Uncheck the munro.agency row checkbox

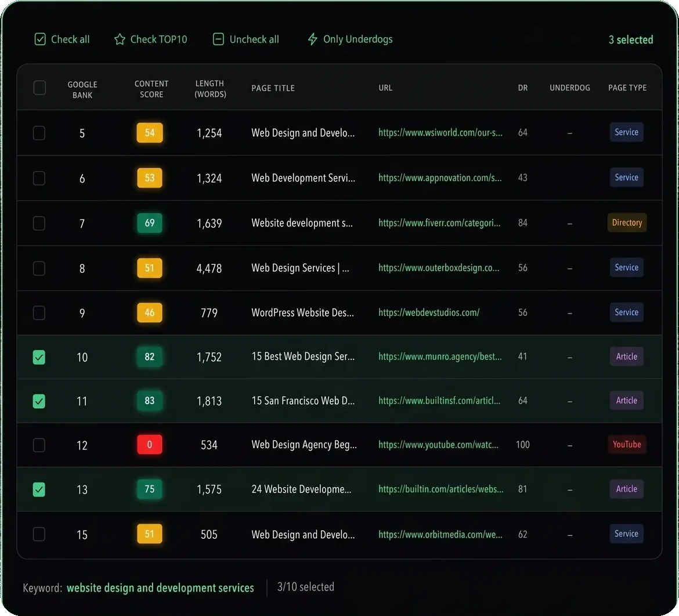coord(39,358)
